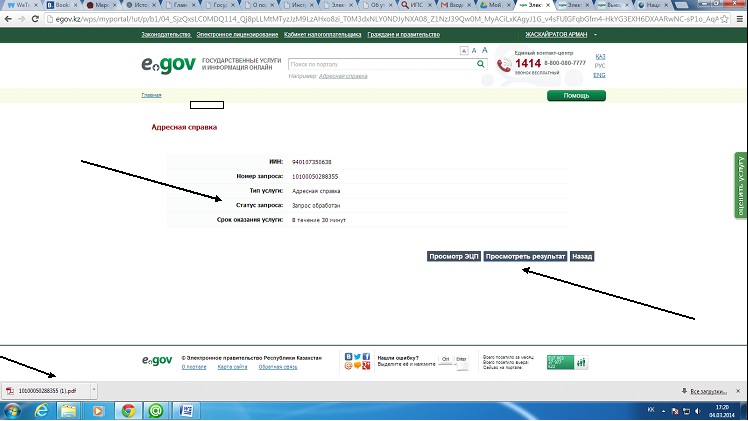748x421 pixels.
Task: Click 'Просмотр ЭЦП' button
Action: [x=453, y=256]
